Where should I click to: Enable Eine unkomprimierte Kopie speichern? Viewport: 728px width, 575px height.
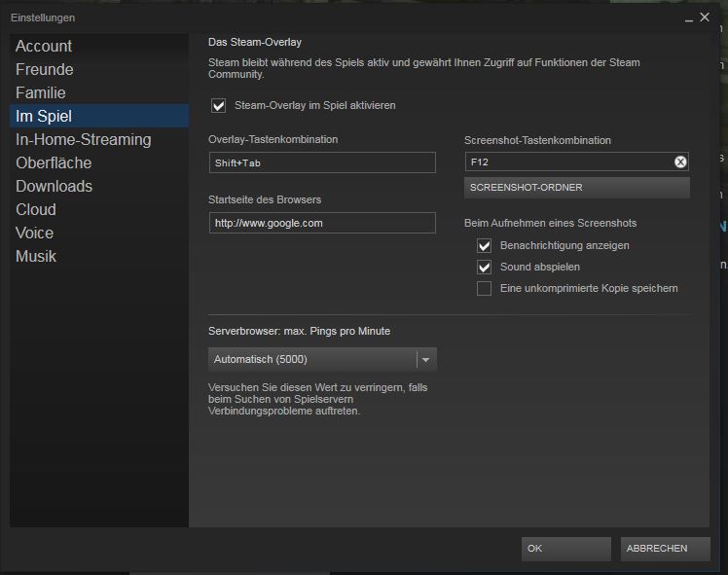point(485,289)
